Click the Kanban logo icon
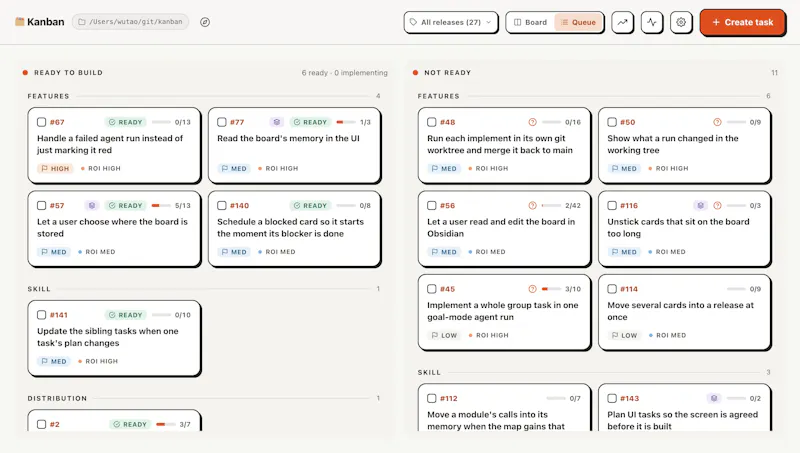This screenshot has height=453, width=800. [x=19, y=21]
